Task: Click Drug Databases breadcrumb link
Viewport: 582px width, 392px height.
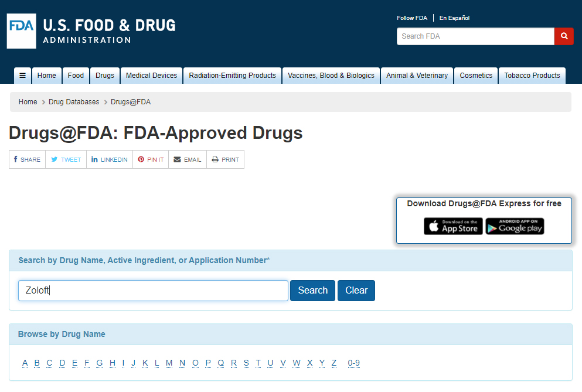Action: pos(74,102)
